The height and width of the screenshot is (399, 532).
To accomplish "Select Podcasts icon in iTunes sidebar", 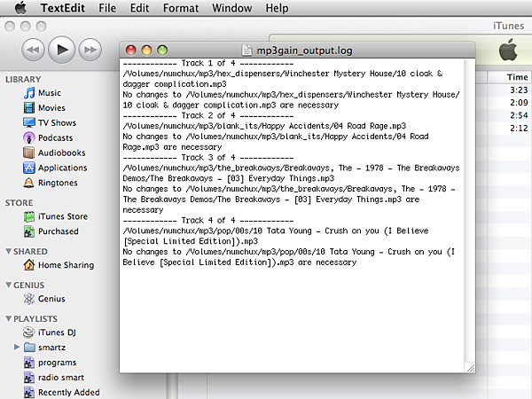I will (29, 137).
